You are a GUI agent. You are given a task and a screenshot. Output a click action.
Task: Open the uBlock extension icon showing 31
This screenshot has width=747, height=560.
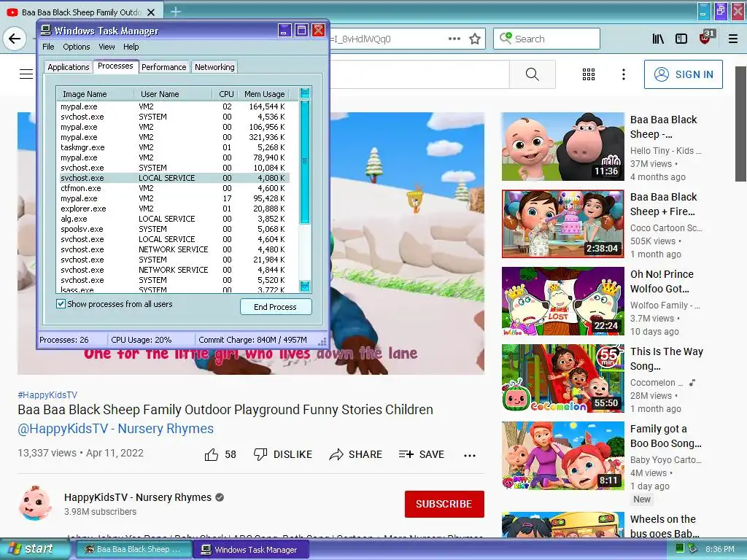pyautogui.click(x=706, y=38)
